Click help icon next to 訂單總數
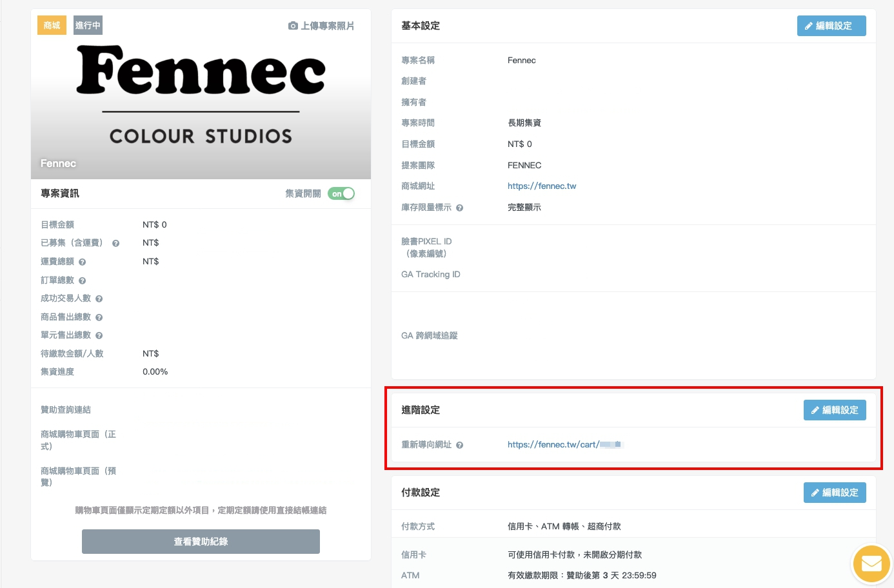Image resolution: width=894 pixels, height=588 pixels. point(83,280)
